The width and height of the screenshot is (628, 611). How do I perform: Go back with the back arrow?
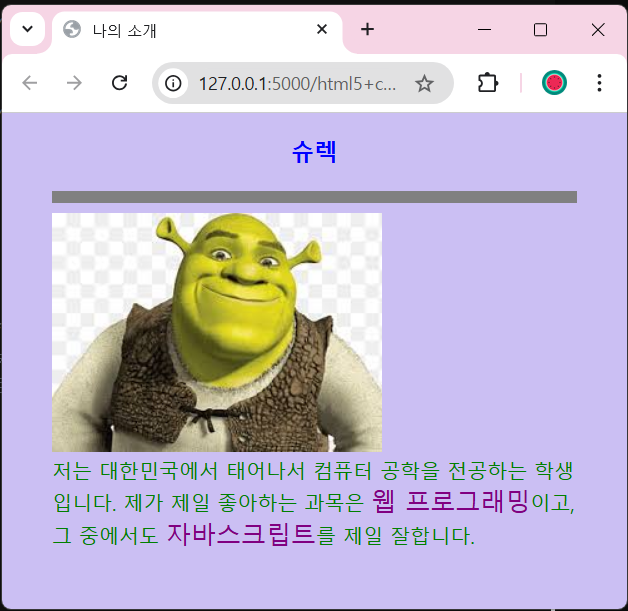[30, 83]
